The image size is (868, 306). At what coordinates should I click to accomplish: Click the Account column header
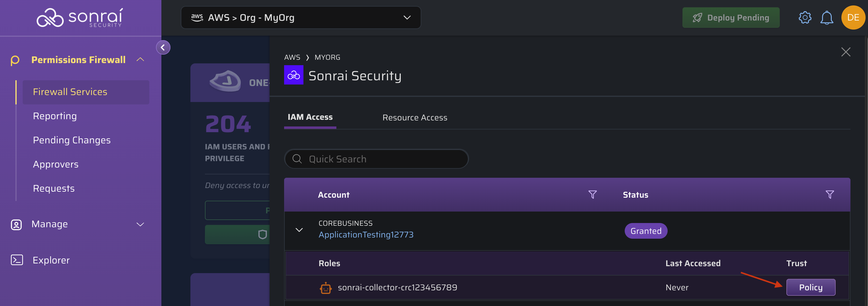tap(334, 195)
